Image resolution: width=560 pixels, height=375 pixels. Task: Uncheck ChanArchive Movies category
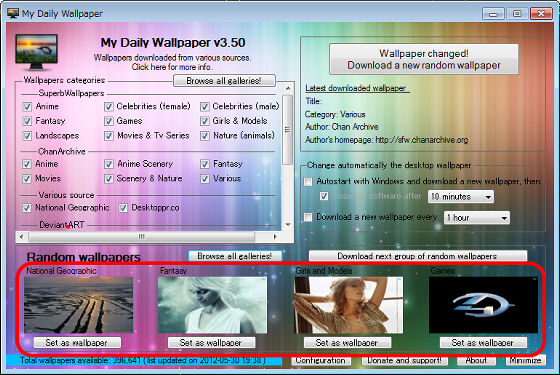[x=27, y=179]
